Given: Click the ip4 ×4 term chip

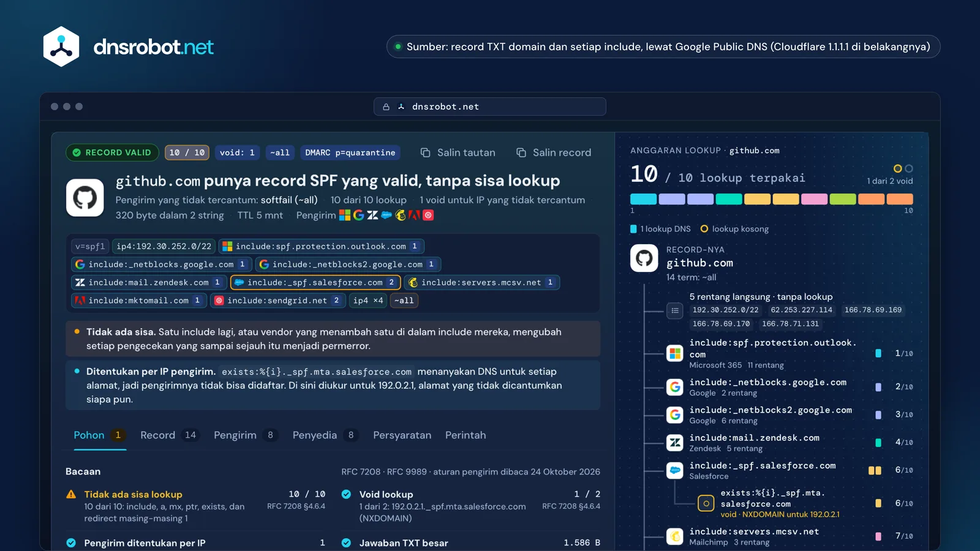Looking at the screenshot, I should pos(368,300).
